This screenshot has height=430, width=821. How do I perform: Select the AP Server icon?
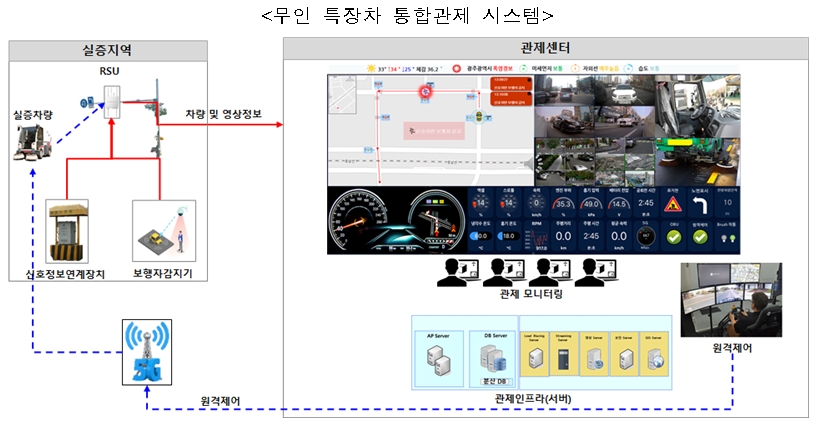pos(439,361)
